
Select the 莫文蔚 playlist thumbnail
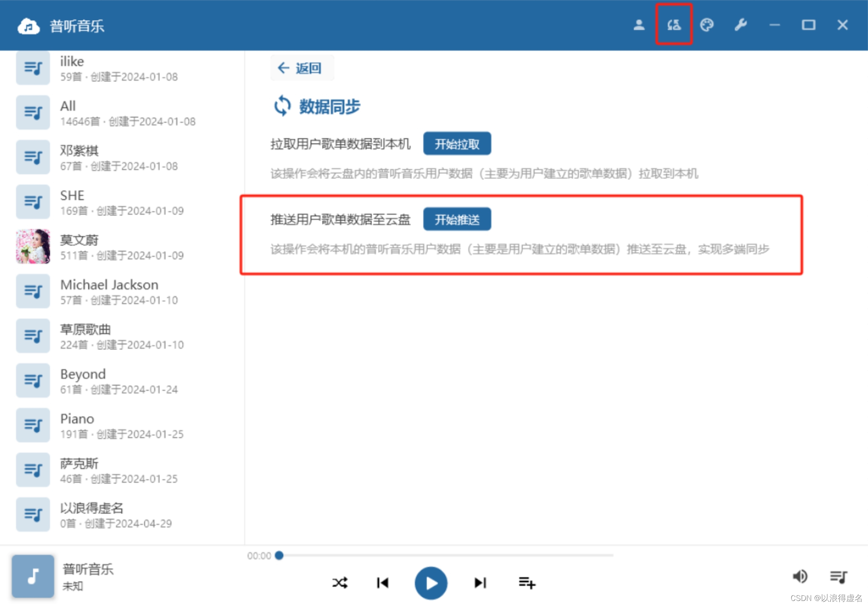click(33, 246)
